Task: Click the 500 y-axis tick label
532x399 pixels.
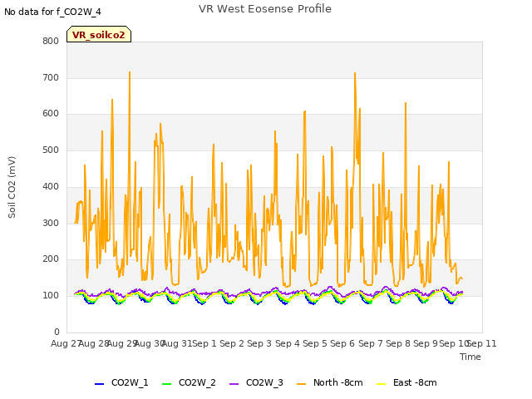Action: pyautogui.click(x=51, y=150)
